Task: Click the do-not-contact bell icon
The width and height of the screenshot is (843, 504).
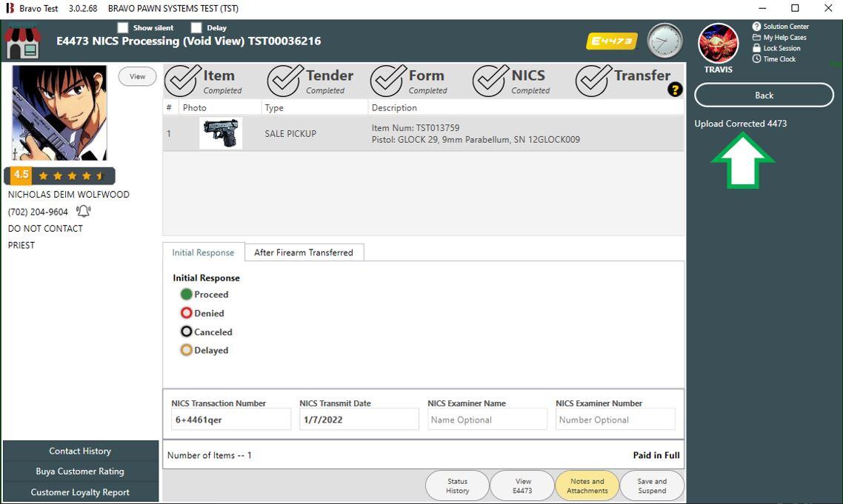Action: 83,211
